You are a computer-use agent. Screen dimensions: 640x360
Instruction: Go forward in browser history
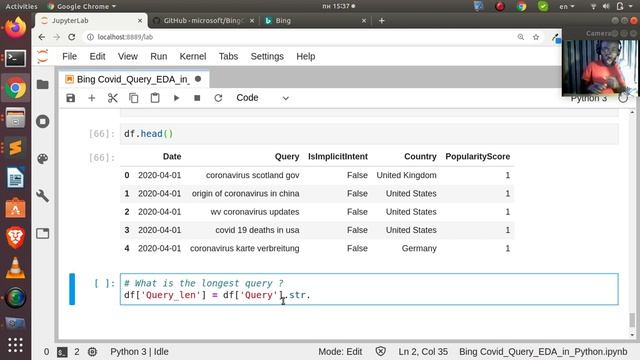(56, 37)
